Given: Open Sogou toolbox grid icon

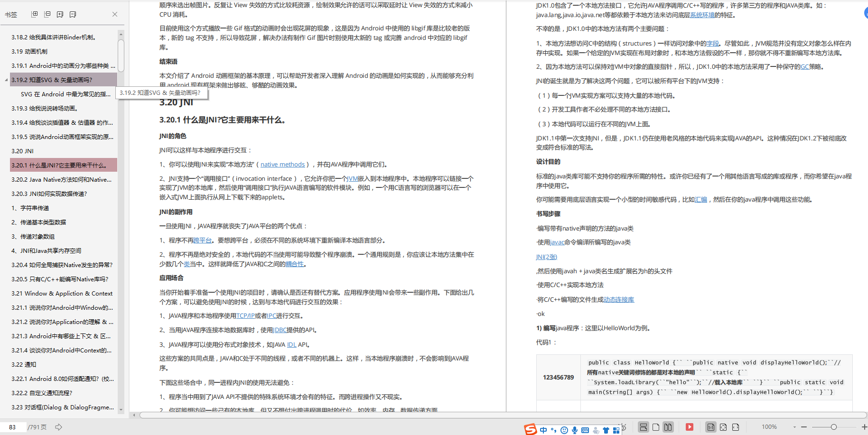Looking at the screenshot, I should click(x=616, y=430).
